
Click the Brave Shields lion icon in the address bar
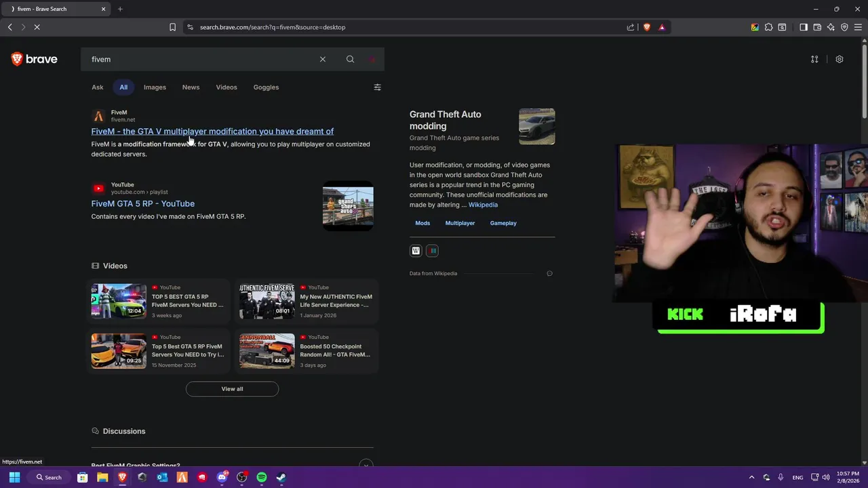(x=647, y=27)
